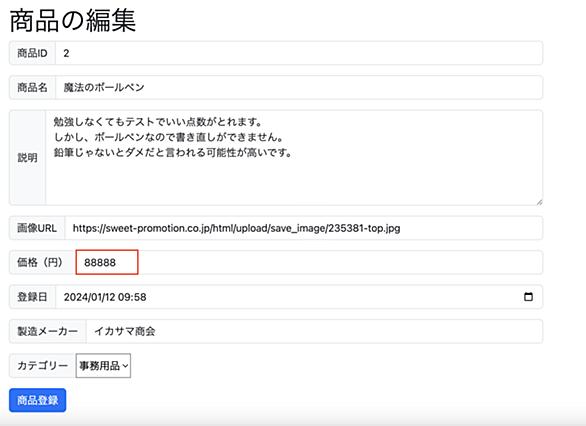Click the 商品名 label
586x426 pixels.
tap(33, 87)
